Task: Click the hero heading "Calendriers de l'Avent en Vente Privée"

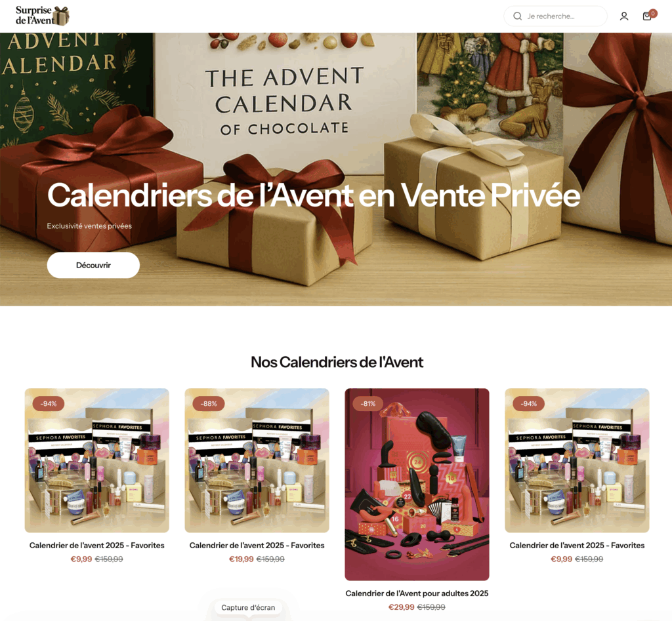Action: pos(313,195)
